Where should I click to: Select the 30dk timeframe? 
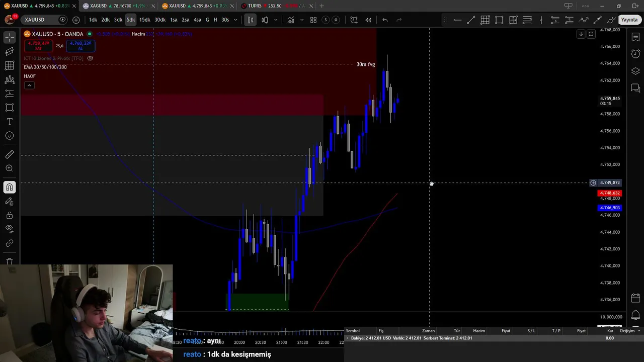click(x=160, y=20)
